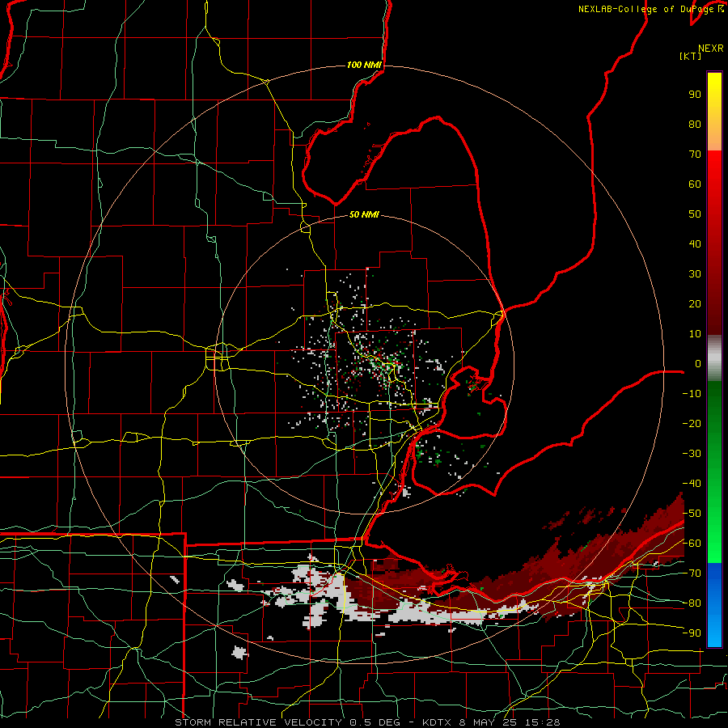
Task: Click the gray zero-velocity band of color bar
Action: [714, 358]
